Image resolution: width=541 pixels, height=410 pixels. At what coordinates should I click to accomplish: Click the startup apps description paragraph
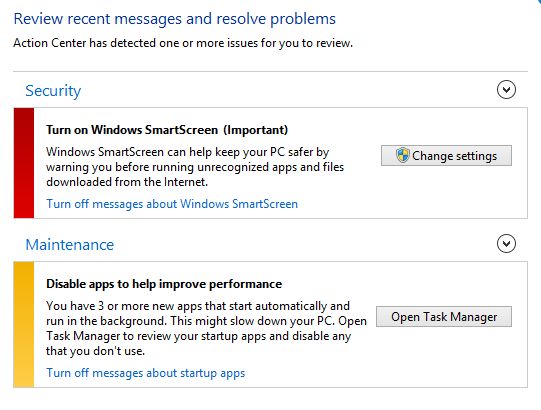click(x=206, y=328)
